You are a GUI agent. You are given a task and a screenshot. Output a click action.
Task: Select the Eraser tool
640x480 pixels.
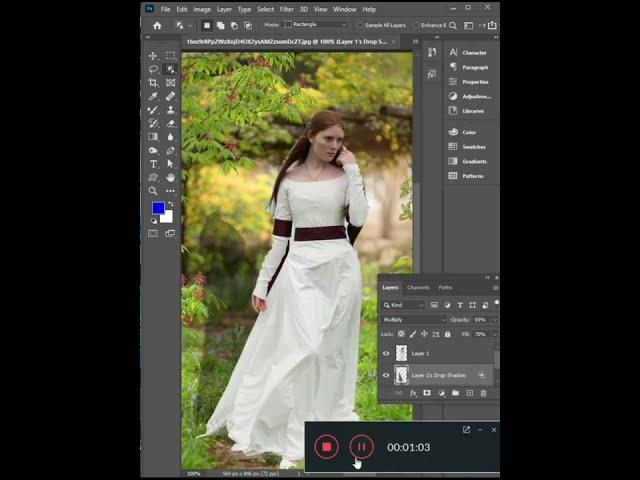(171, 123)
